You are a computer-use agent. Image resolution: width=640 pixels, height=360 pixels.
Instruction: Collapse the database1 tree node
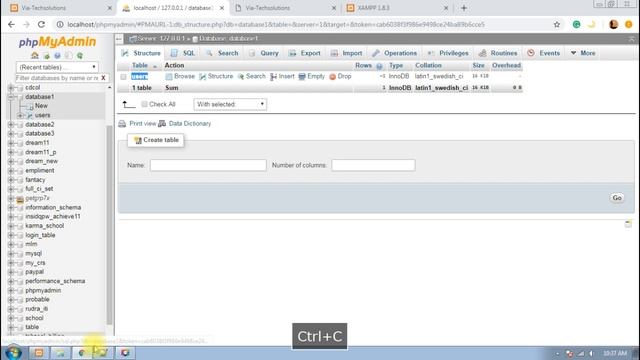(11, 97)
